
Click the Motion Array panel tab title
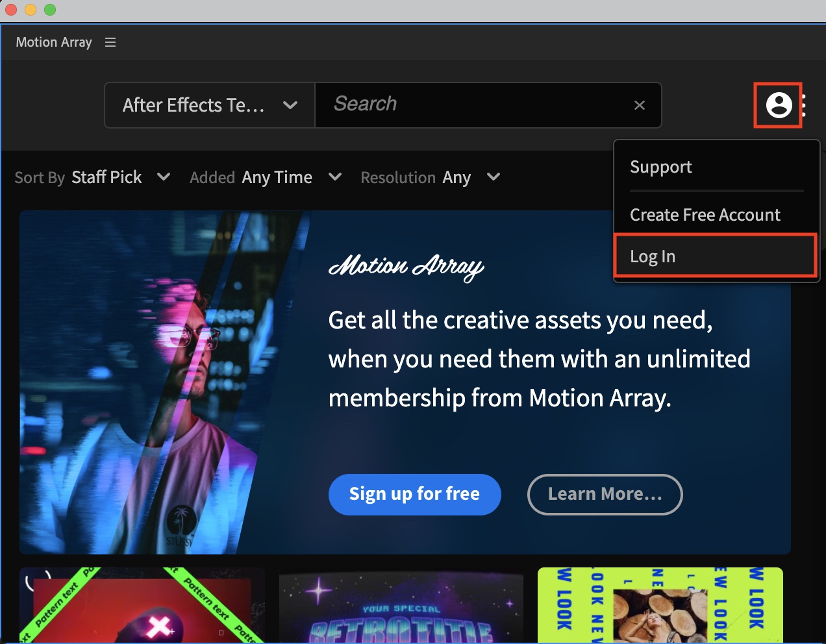pyautogui.click(x=54, y=42)
